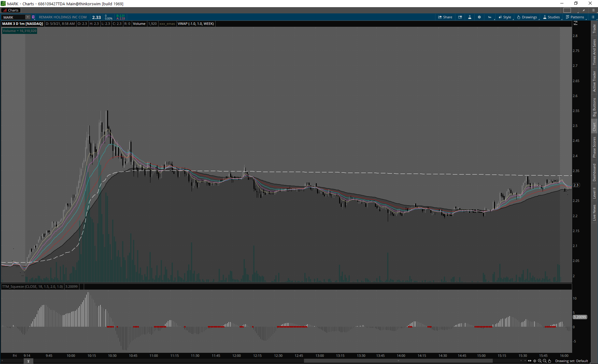Click the zoom in magnifier icon
Viewport: 598px width, 364px height.
point(540,361)
